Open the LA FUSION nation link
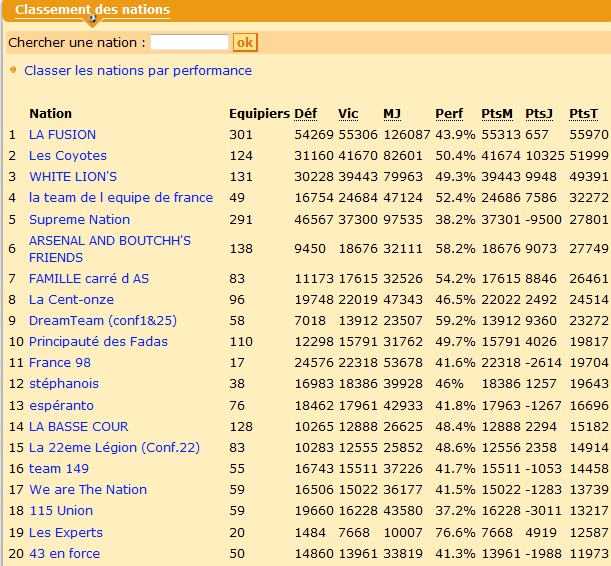Screen dimensions: 611x566 [62, 134]
